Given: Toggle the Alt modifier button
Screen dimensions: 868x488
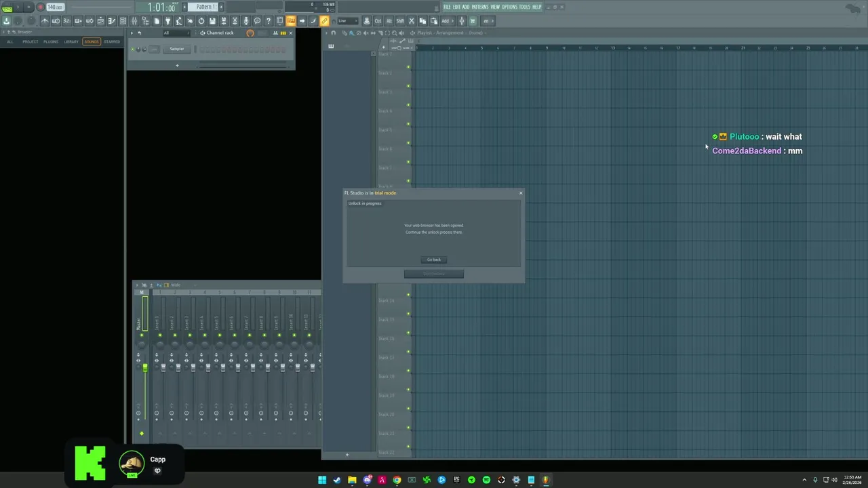Looking at the screenshot, I should pyautogui.click(x=389, y=21).
